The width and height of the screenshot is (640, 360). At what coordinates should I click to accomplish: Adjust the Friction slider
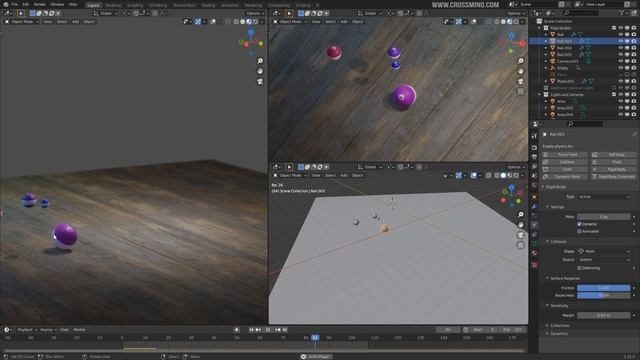pyautogui.click(x=604, y=288)
